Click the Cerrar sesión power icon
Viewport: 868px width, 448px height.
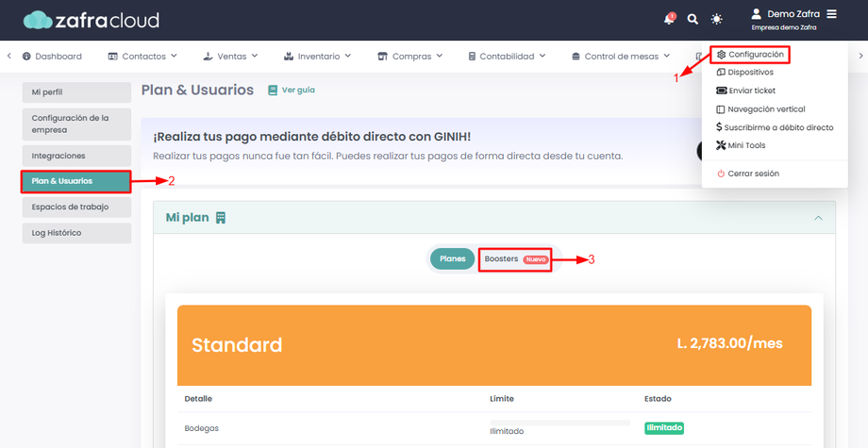(x=721, y=174)
